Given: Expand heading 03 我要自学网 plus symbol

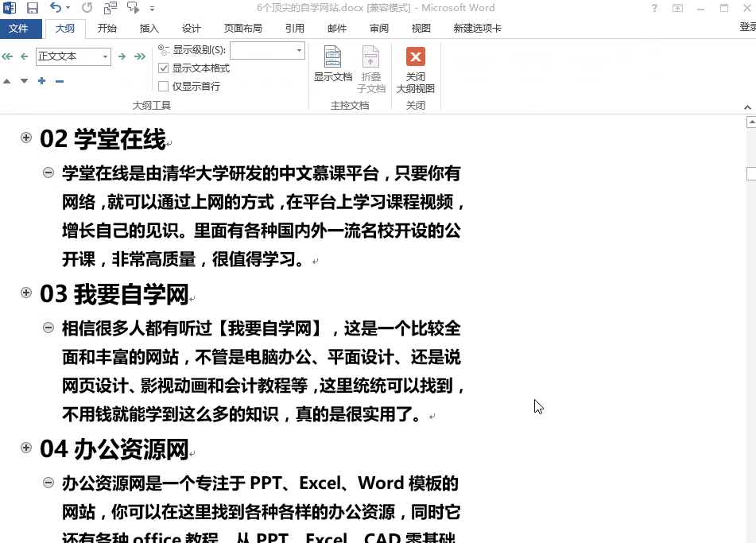Looking at the screenshot, I should coord(26,293).
